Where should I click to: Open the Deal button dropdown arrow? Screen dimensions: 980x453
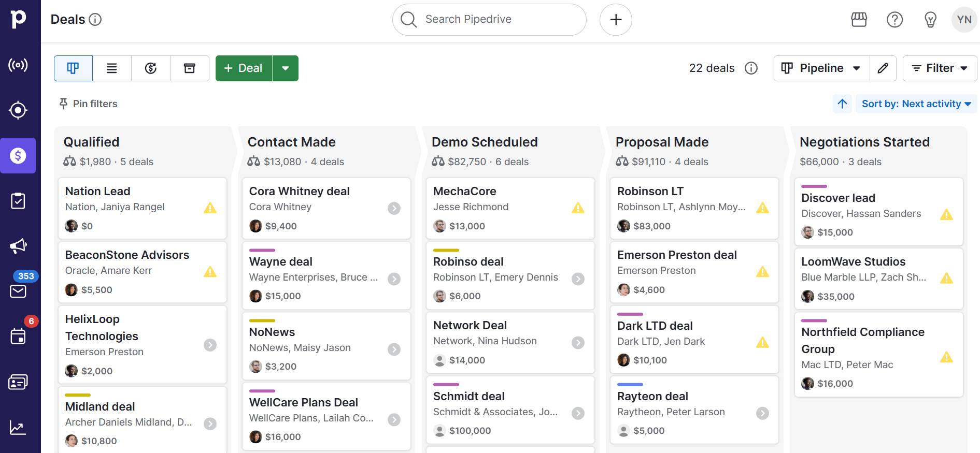(285, 68)
